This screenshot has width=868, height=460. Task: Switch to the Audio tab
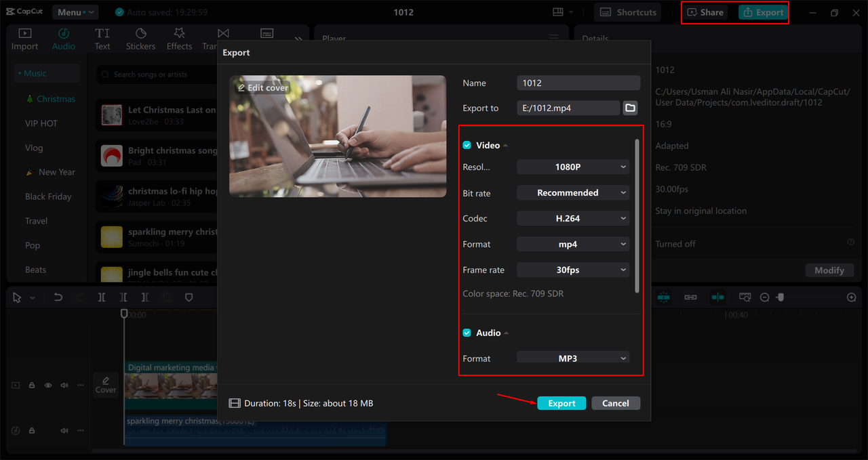tap(64, 39)
